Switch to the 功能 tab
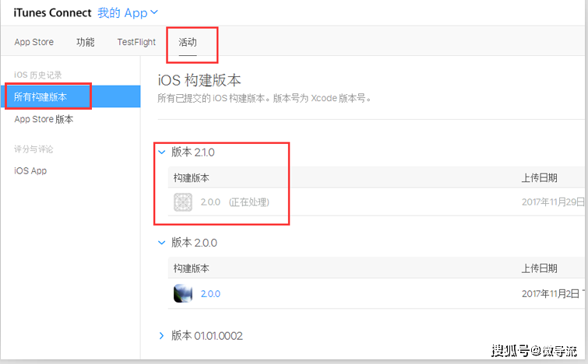The height and width of the screenshot is (364, 588). (x=86, y=42)
